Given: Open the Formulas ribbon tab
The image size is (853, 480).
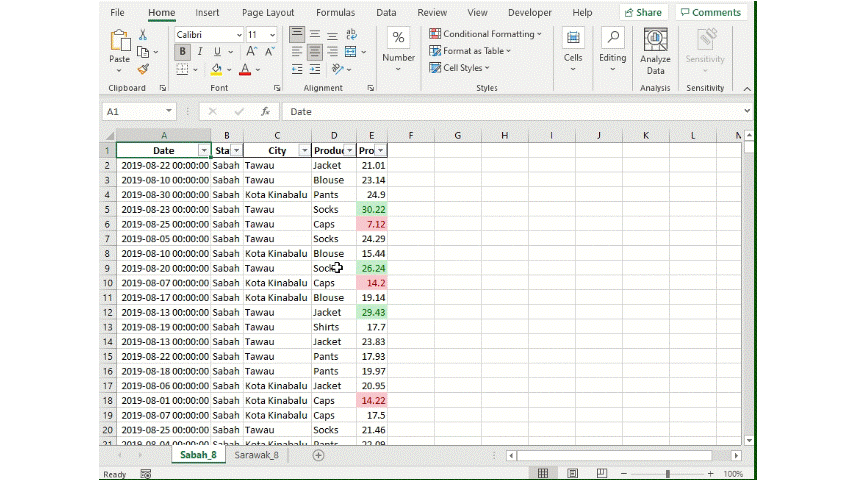Looking at the screenshot, I should (335, 13).
